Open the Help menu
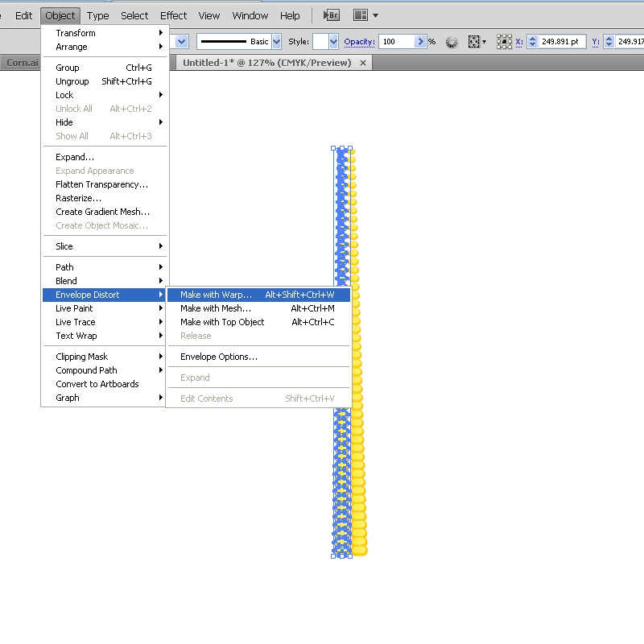This screenshot has height=644, width=644. 290,15
